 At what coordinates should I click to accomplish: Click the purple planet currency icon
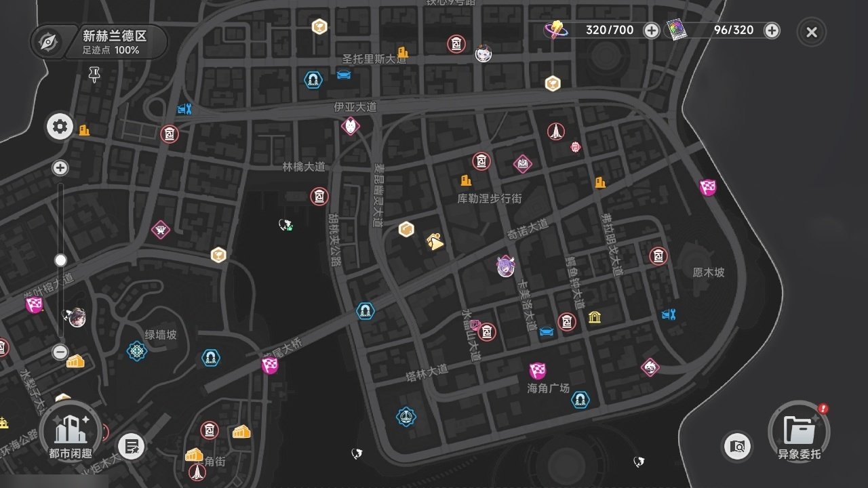(556, 30)
